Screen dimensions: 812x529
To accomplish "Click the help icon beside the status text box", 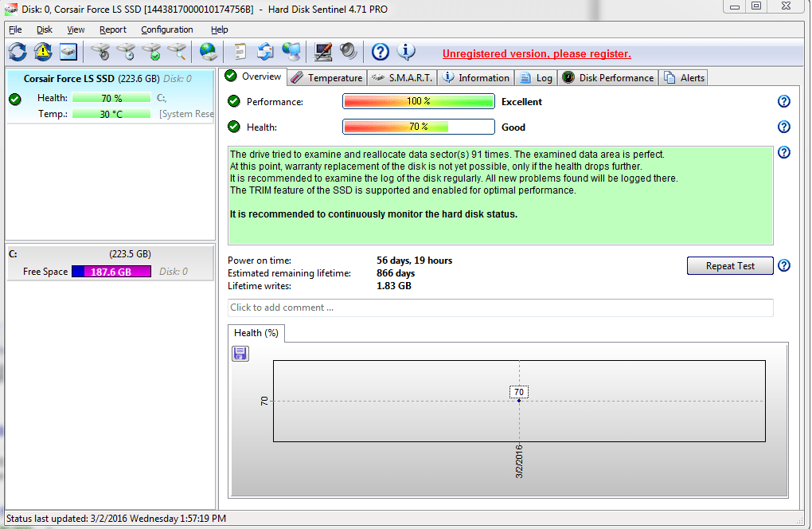I will tap(784, 152).
